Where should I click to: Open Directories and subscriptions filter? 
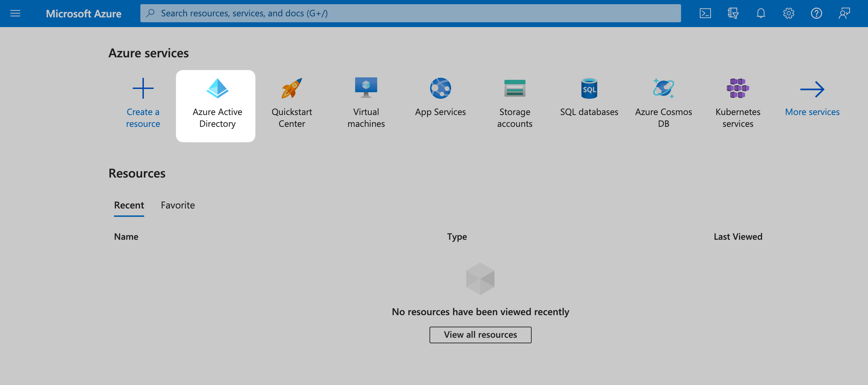[733, 13]
